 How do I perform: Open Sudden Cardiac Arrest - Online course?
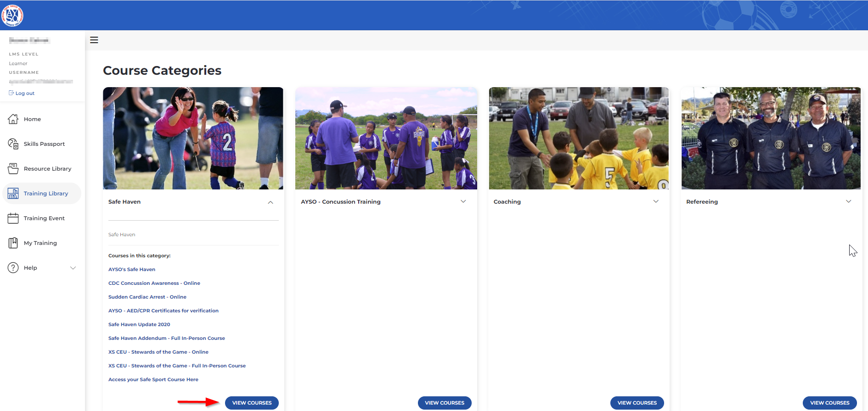147,297
